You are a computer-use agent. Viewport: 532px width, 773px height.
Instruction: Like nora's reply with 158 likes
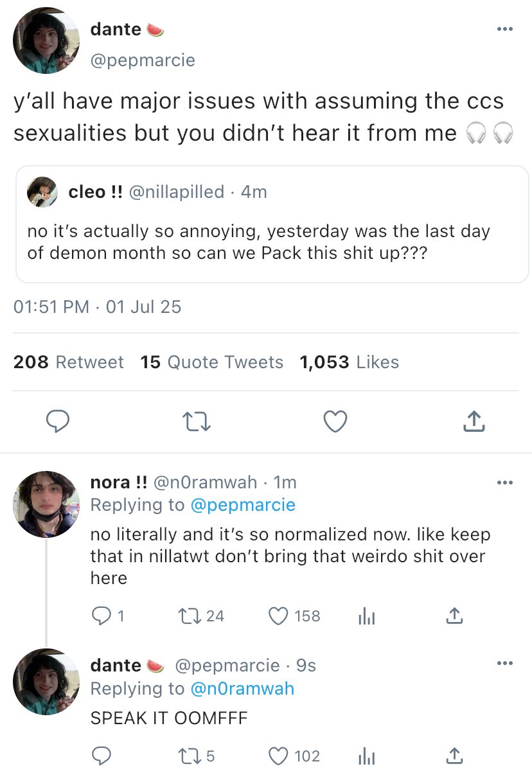coord(278,616)
